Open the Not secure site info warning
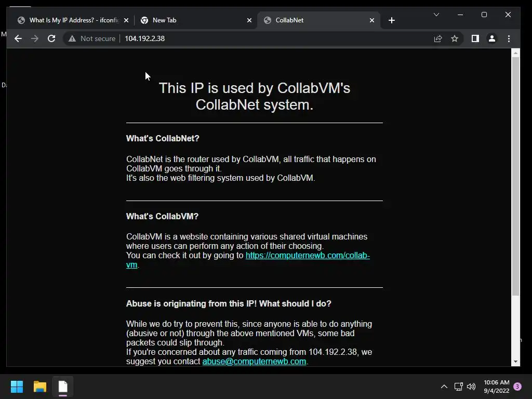Image resolution: width=532 pixels, height=399 pixels. tap(92, 38)
